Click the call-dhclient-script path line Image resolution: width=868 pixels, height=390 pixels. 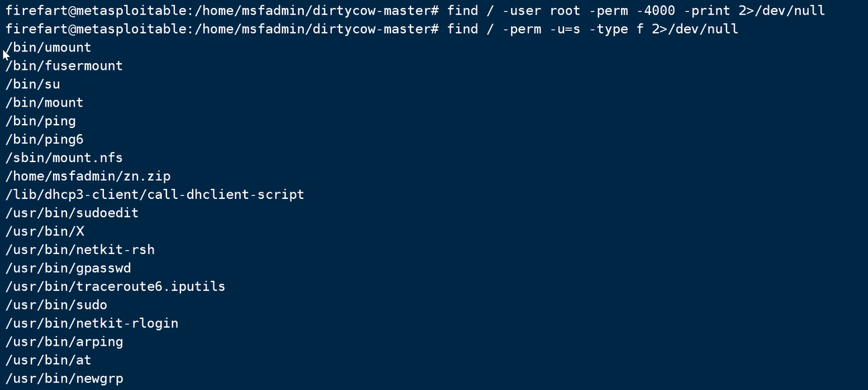pos(154,194)
